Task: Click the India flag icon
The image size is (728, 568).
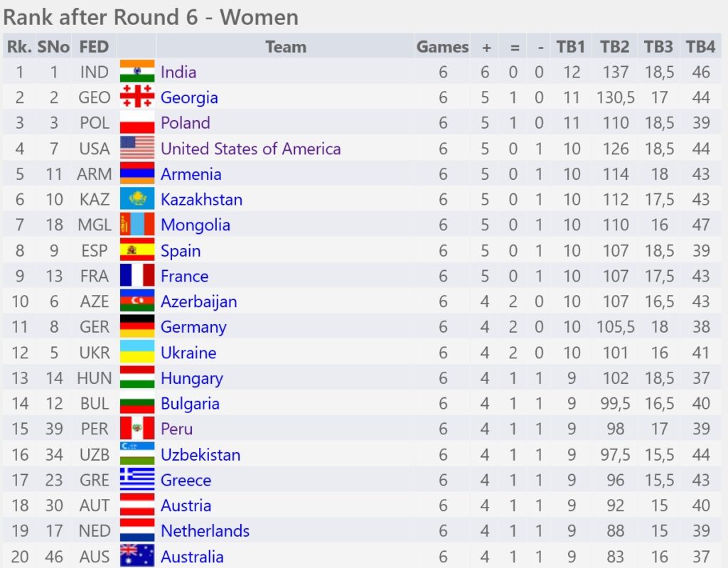Action: pyautogui.click(x=137, y=72)
